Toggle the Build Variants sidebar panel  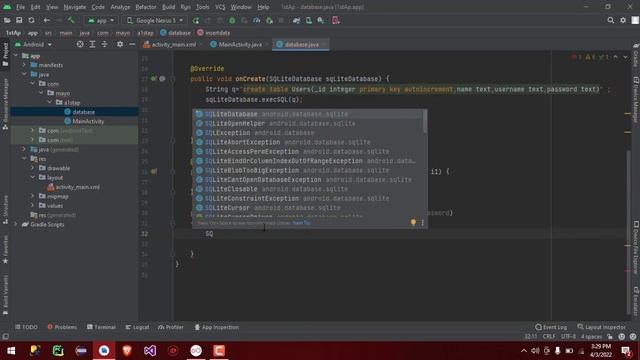pyautogui.click(x=5, y=296)
